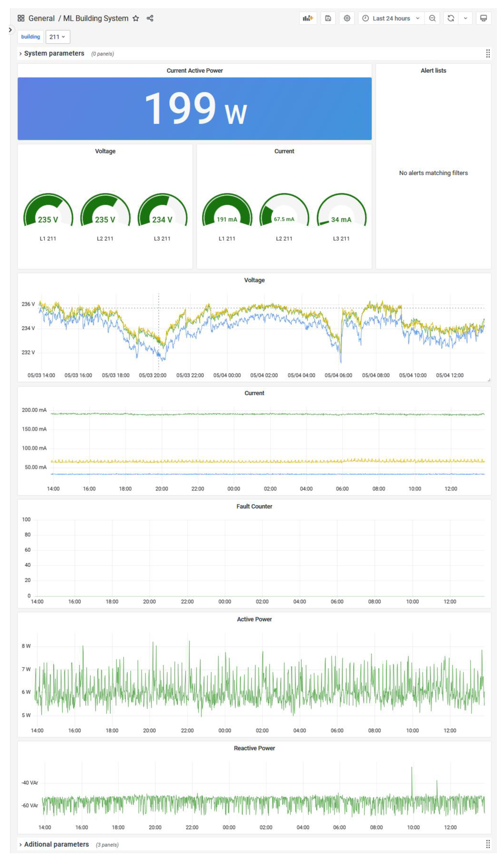
Task: Grab the System parameters row drag handle
Action: tap(488, 54)
